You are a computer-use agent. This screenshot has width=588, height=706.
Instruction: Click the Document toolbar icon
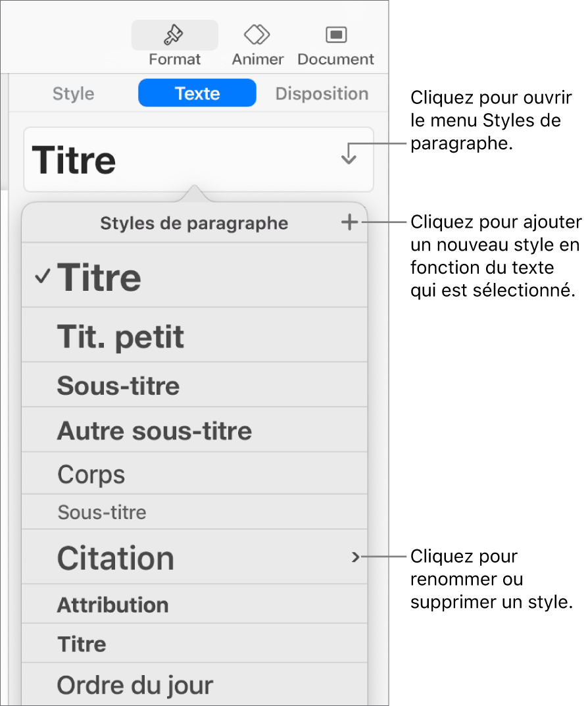click(x=336, y=34)
